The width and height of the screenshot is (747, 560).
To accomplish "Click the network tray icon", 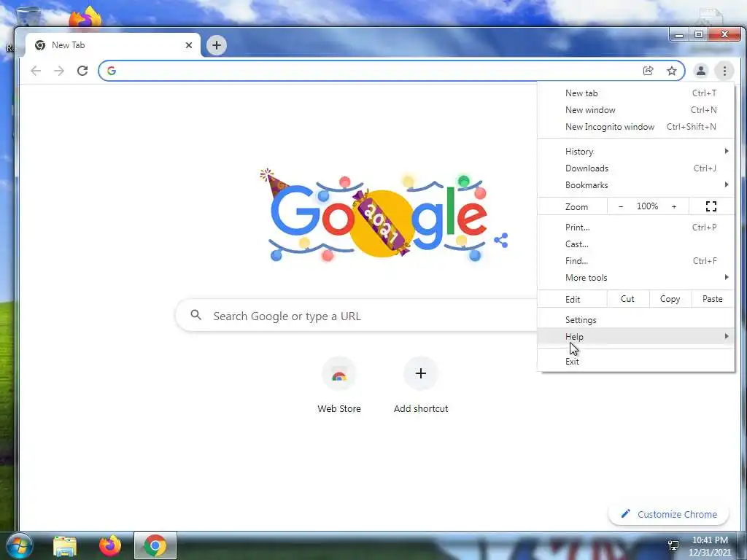I will [673, 545].
